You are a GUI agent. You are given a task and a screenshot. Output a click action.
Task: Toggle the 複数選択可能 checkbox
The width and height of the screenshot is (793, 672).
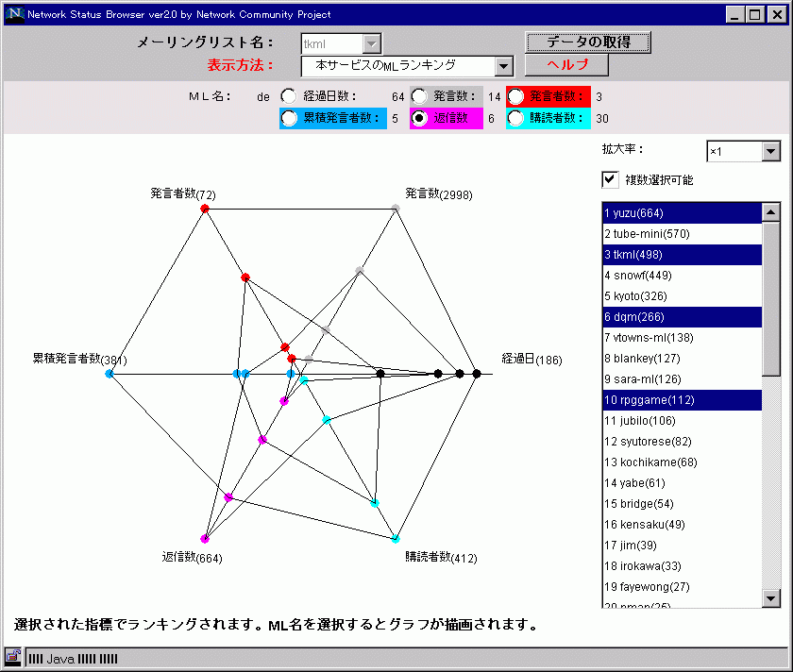pyautogui.click(x=610, y=179)
